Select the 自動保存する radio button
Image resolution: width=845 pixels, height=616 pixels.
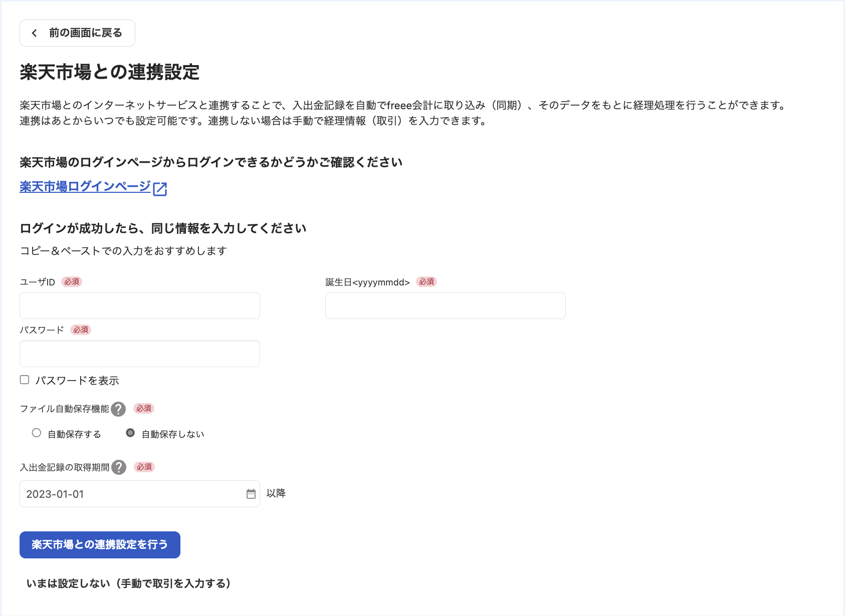click(37, 433)
